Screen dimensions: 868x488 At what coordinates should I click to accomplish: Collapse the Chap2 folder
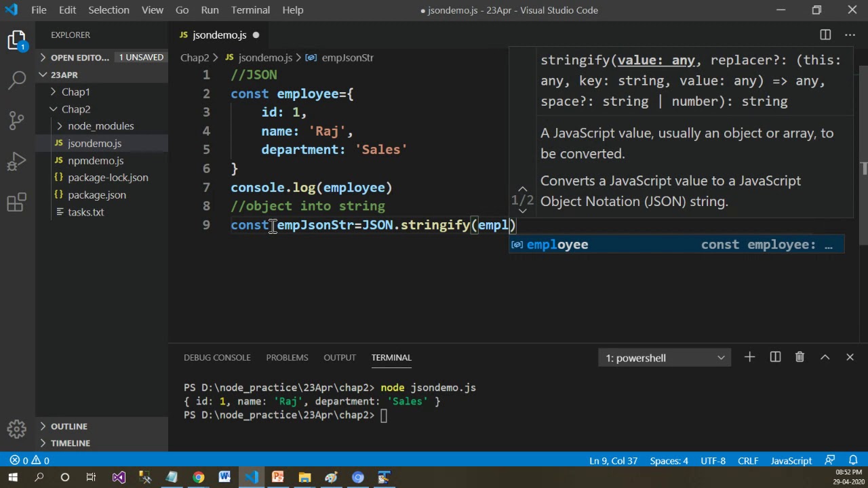[102, 109]
